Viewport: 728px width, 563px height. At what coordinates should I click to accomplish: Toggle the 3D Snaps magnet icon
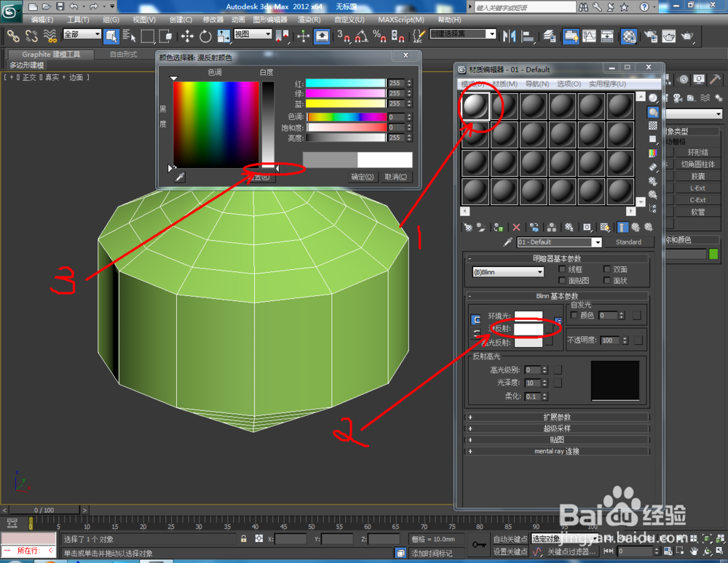click(x=344, y=36)
